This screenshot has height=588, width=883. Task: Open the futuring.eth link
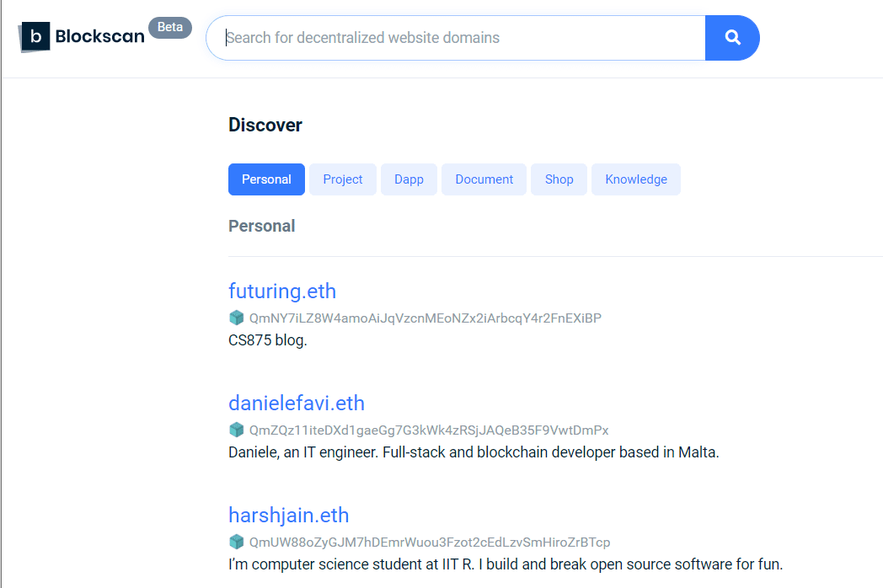(x=282, y=291)
